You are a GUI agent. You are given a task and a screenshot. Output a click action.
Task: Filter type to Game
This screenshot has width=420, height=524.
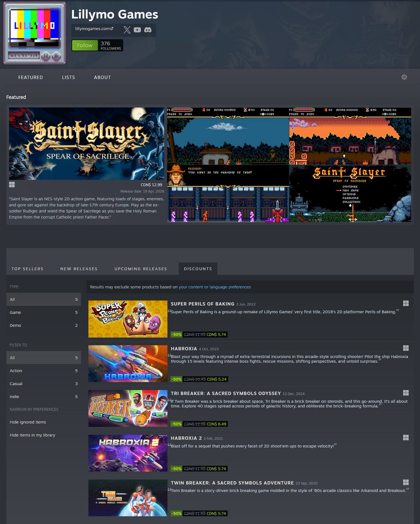pyautogui.click(x=44, y=313)
